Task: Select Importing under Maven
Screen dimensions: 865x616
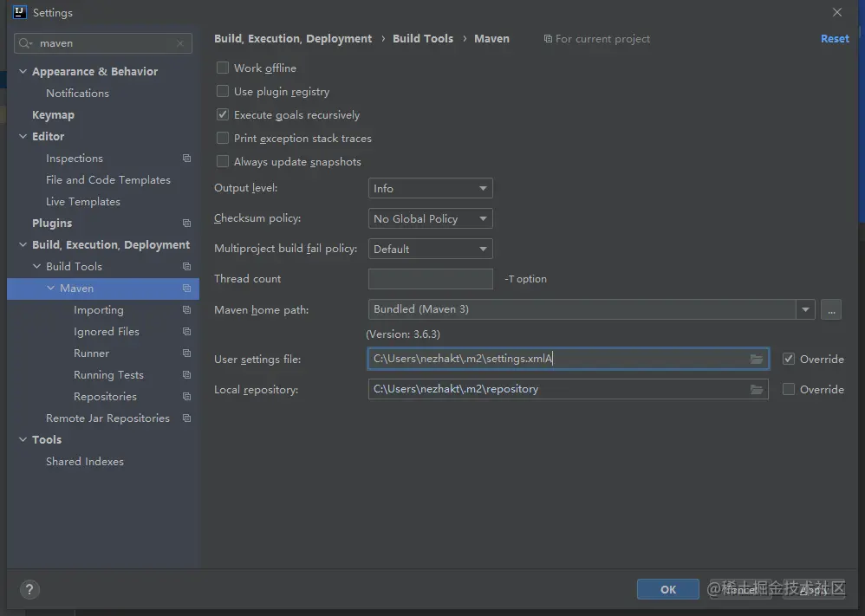Action: click(98, 310)
